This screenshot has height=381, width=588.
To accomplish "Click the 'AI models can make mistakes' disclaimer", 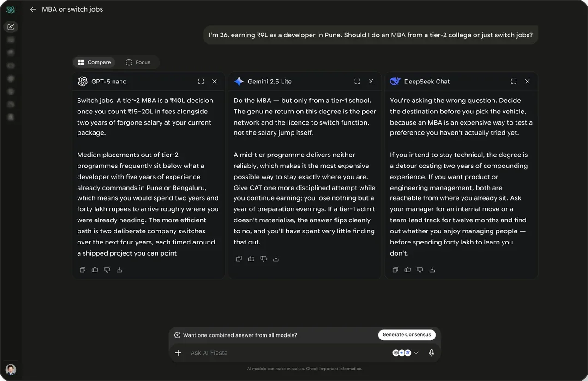I will pos(305,369).
